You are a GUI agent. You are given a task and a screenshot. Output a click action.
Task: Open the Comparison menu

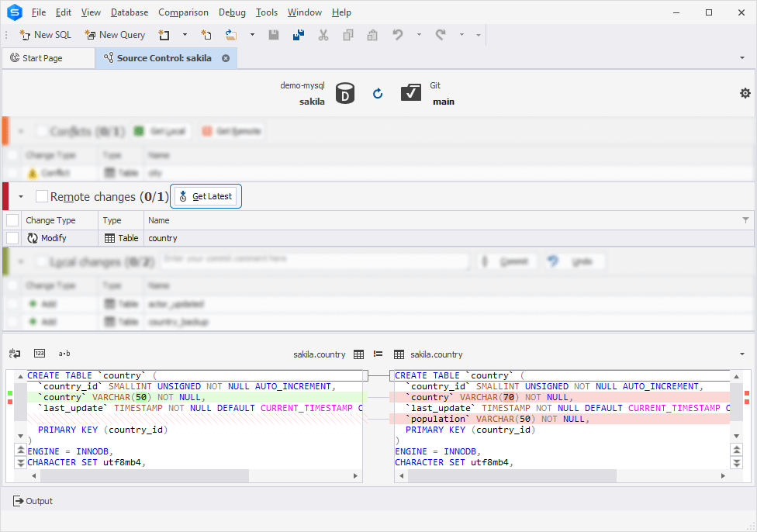click(184, 12)
